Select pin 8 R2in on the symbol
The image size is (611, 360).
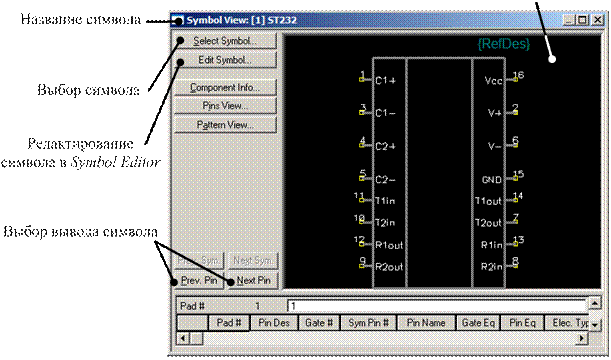pos(516,266)
